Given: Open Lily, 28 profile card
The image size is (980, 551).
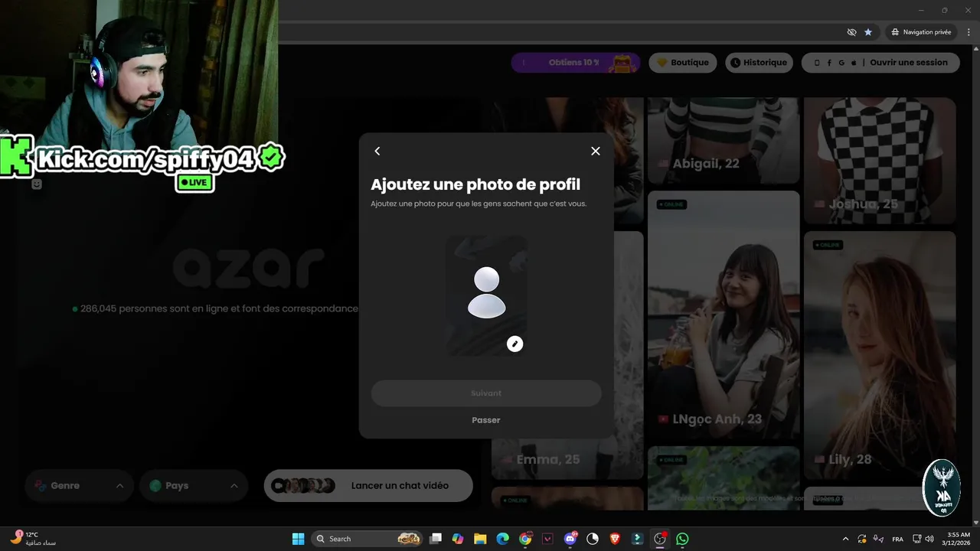Looking at the screenshot, I should click(880, 356).
